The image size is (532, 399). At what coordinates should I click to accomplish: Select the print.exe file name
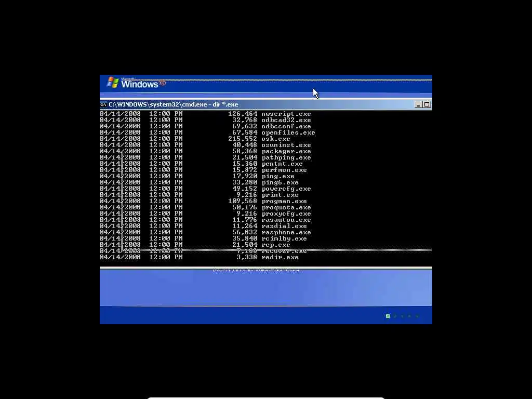[x=280, y=195]
